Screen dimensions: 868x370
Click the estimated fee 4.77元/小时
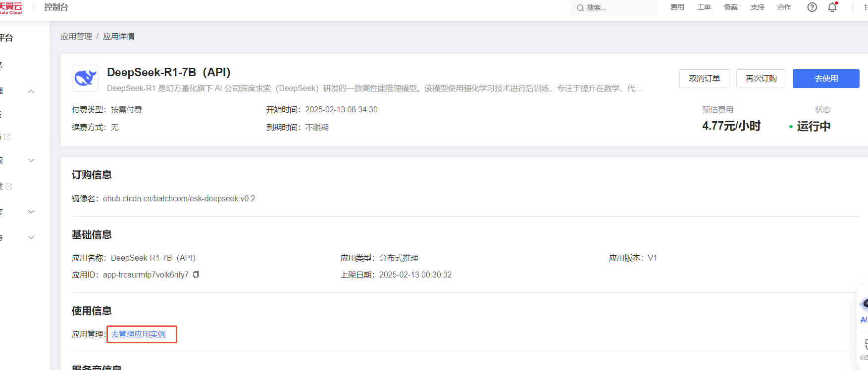tap(731, 126)
